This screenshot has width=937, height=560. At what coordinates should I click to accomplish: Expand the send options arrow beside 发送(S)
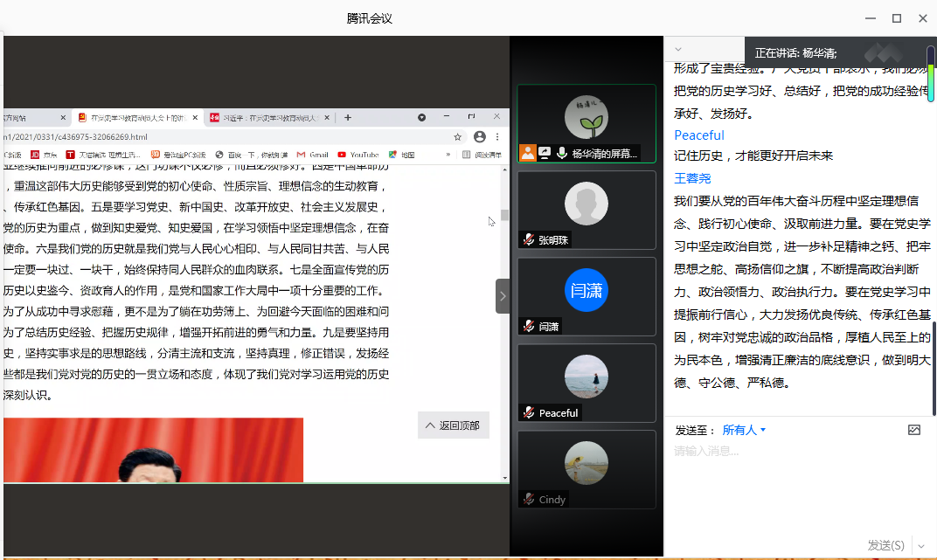[920, 546]
